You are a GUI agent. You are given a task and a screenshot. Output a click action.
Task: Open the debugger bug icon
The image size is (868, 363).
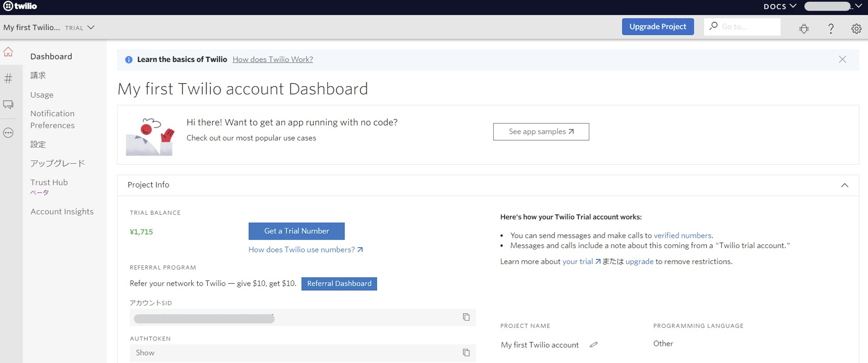[804, 29]
